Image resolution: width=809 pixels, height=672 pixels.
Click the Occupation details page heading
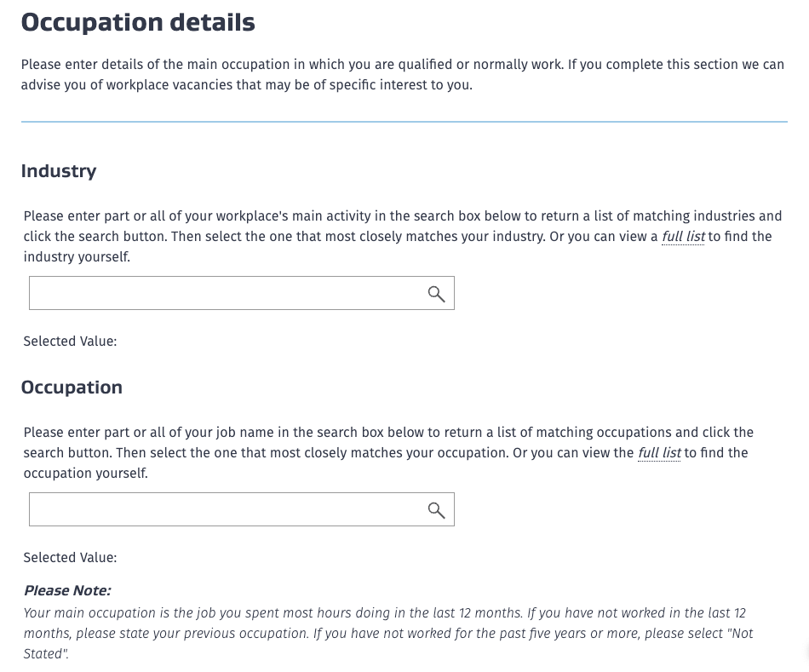click(x=138, y=22)
